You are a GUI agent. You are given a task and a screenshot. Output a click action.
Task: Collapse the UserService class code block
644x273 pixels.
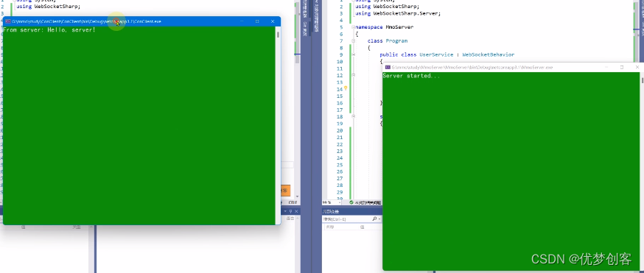tap(353, 54)
